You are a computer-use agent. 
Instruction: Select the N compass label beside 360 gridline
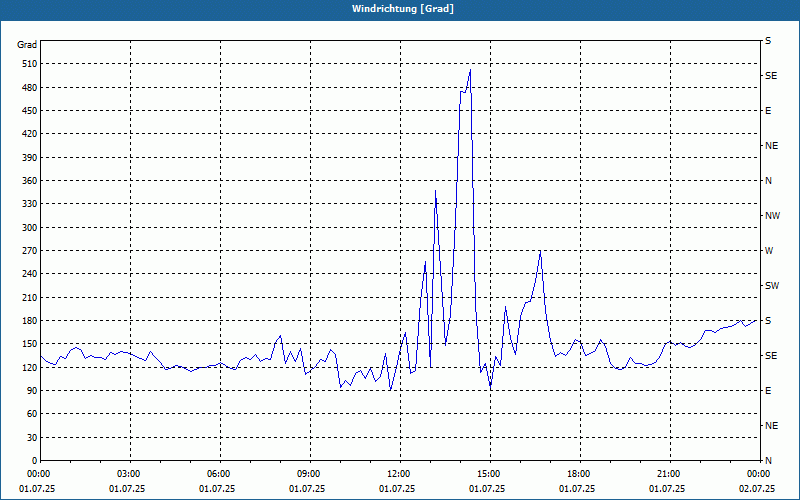coord(769,181)
